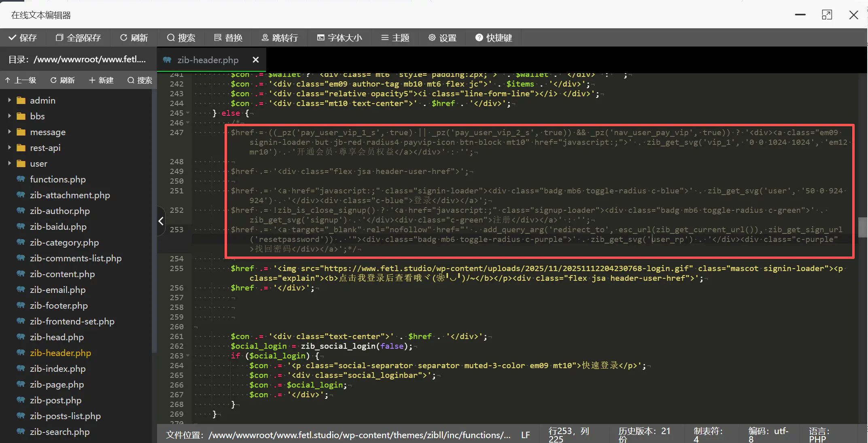Go up one level (上一级)
This screenshot has width=868, height=443.
click(21, 80)
